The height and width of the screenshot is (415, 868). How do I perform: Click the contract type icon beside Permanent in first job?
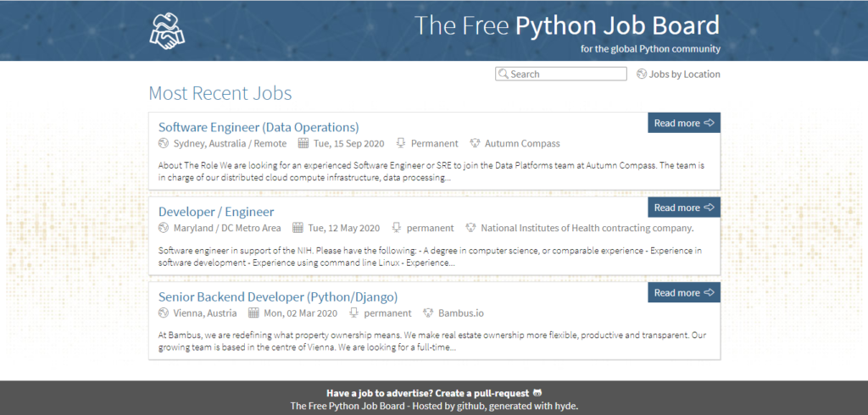(x=401, y=143)
